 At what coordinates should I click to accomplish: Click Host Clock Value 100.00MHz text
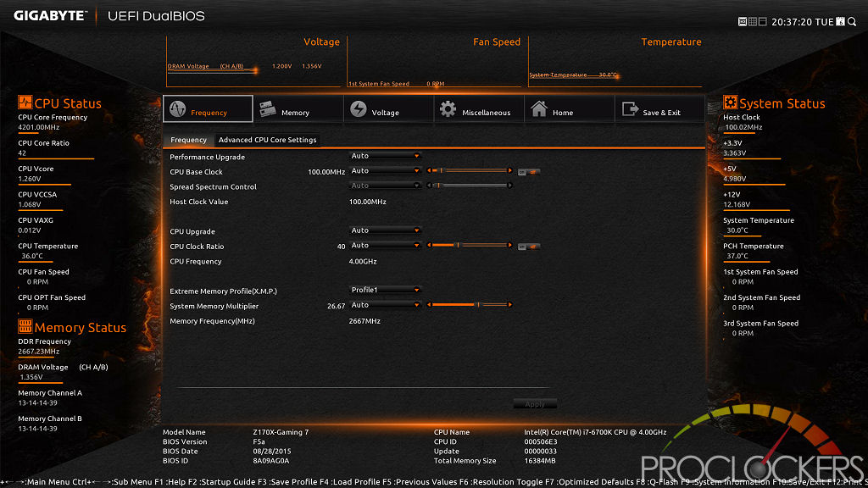pyautogui.click(x=368, y=202)
